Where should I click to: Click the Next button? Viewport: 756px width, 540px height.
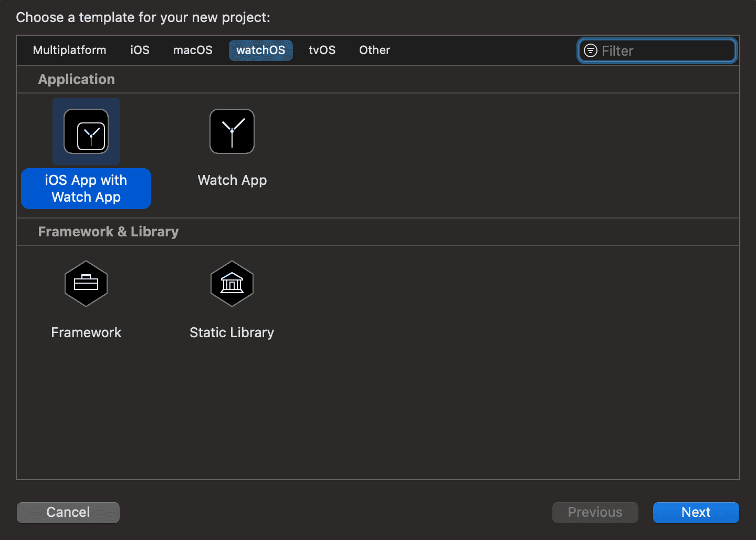[x=696, y=512]
